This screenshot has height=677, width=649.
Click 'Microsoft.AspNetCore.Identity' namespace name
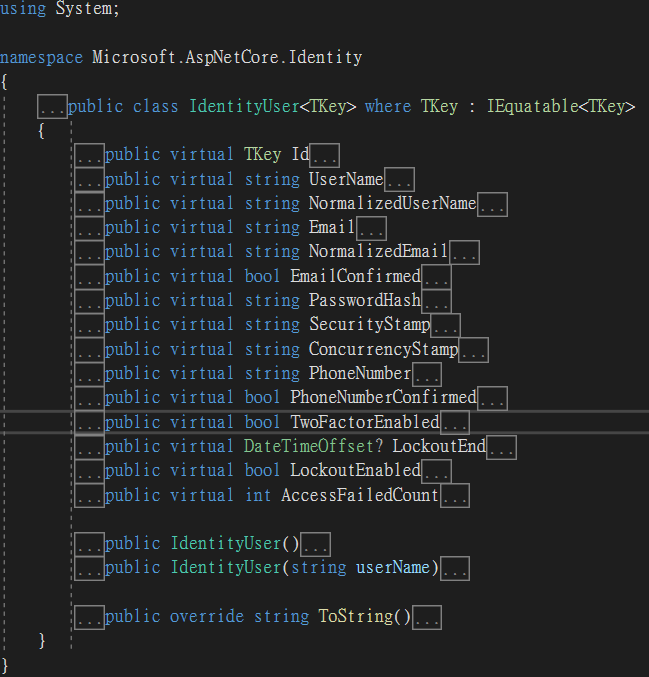coord(227,57)
